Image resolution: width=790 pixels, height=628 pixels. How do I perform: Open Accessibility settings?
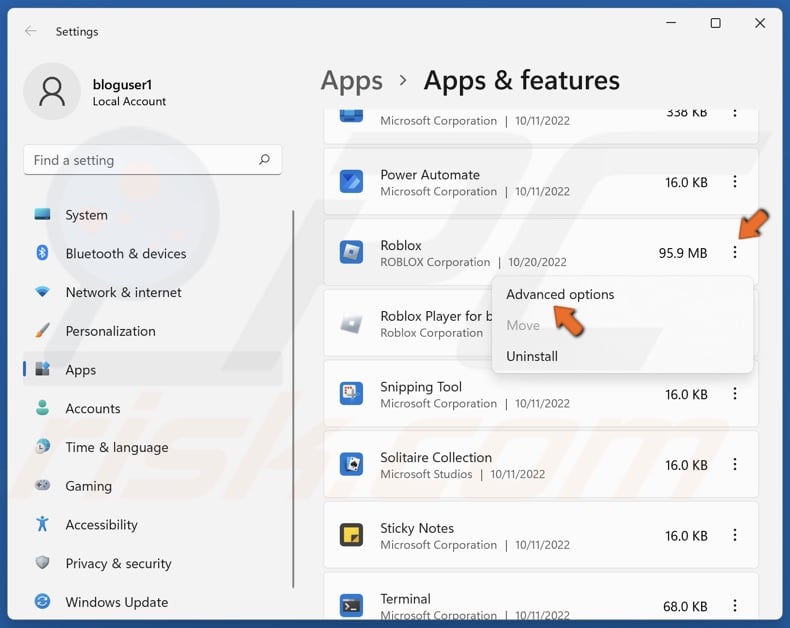[152, 525]
